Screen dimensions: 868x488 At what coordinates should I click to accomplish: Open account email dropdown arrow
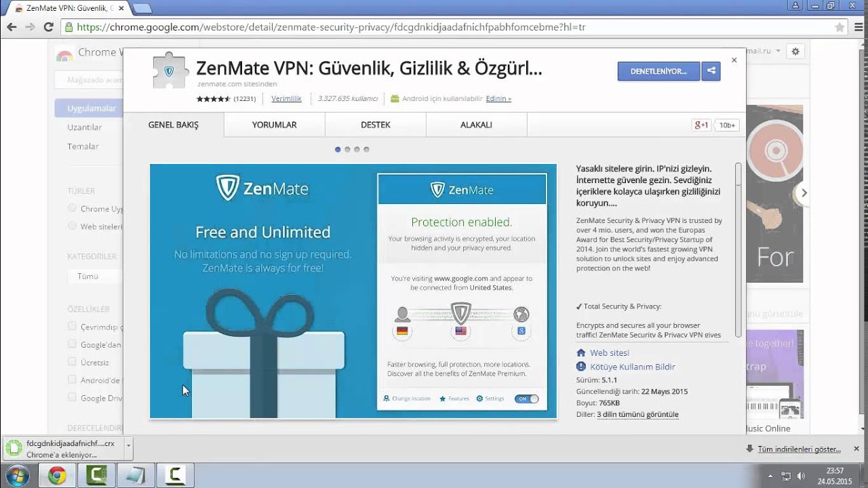[x=778, y=52]
